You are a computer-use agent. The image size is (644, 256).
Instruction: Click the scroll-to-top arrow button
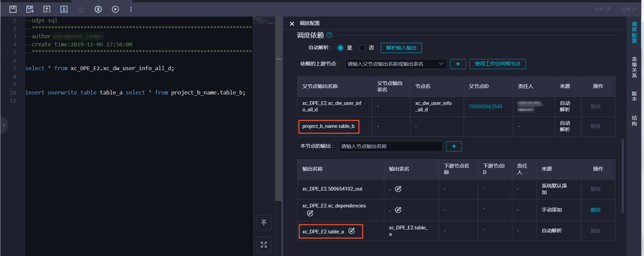coord(264,222)
